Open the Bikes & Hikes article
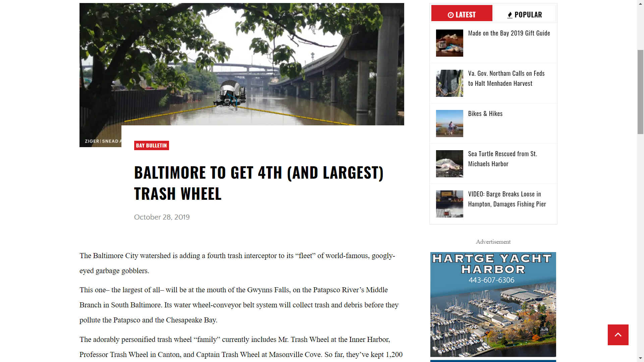Image resolution: width=644 pixels, height=362 pixels. (x=485, y=114)
